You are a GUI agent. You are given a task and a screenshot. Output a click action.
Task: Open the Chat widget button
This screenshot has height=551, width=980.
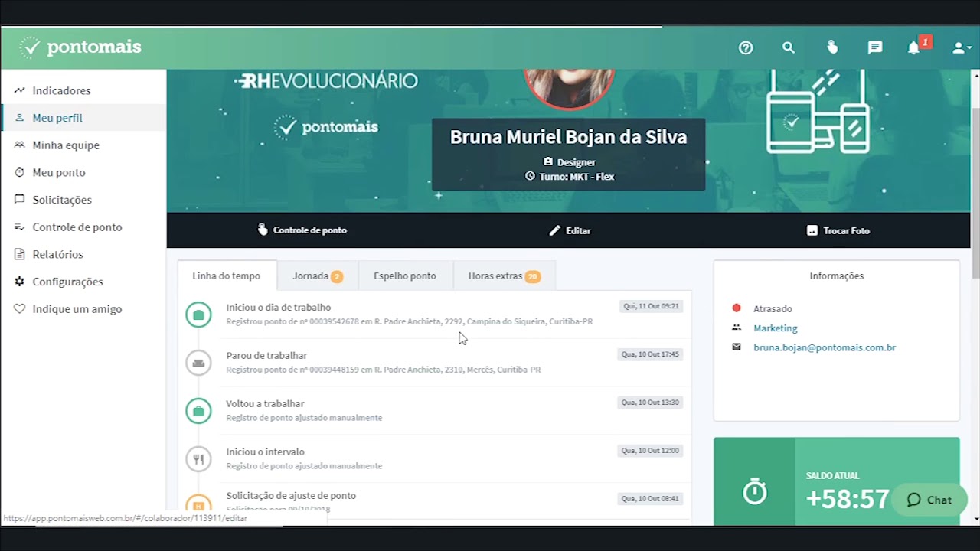(x=929, y=500)
